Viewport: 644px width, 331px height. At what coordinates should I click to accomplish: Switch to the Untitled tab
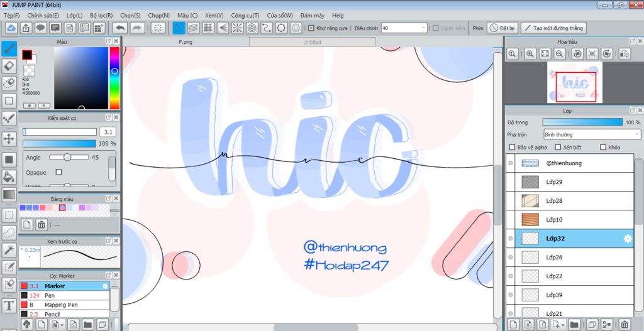pyautogui.click(x=312, y=42)
